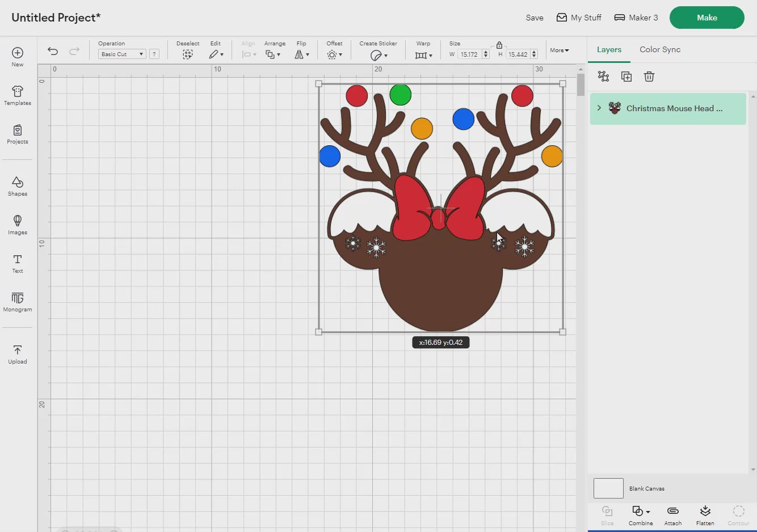The image size is (757, 532).
Task: Open the Offset tool
Action: pyautogui.click(x=334, y=54)
